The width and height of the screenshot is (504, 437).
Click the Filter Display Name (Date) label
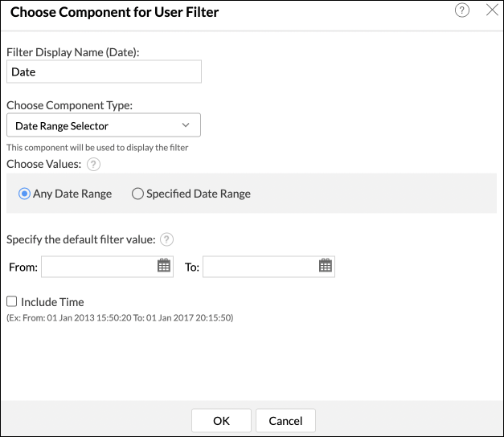tap(73, 51)
